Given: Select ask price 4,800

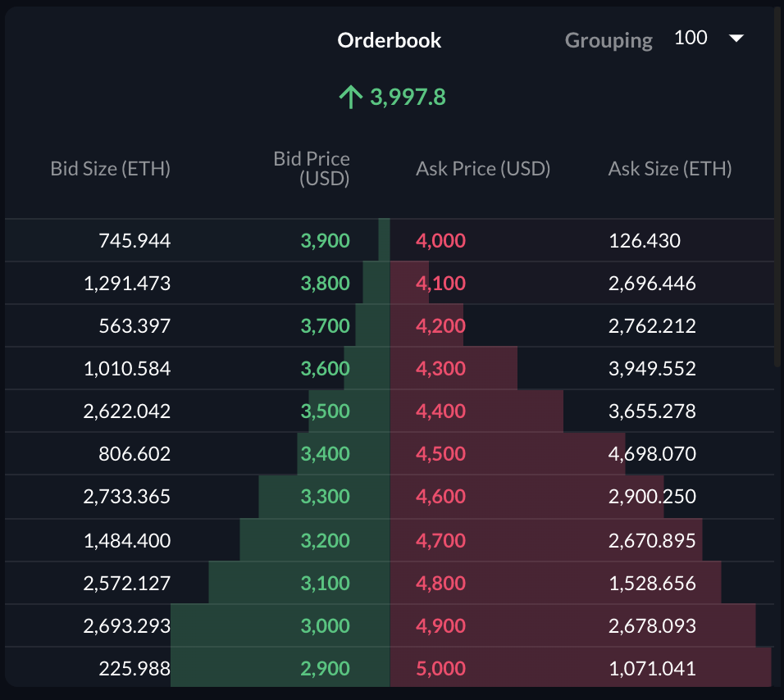Looking at the screenshot, I should [440, 583].
